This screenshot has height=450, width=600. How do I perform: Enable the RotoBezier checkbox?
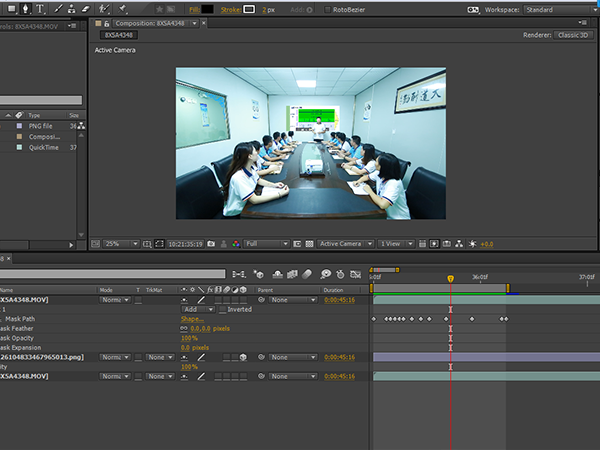point(327,9)
